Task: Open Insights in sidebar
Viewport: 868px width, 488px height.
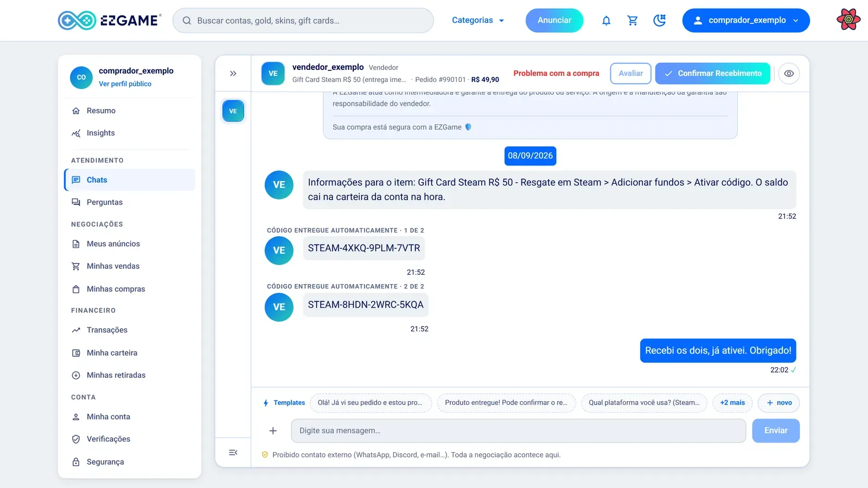Action: (130, 133)
